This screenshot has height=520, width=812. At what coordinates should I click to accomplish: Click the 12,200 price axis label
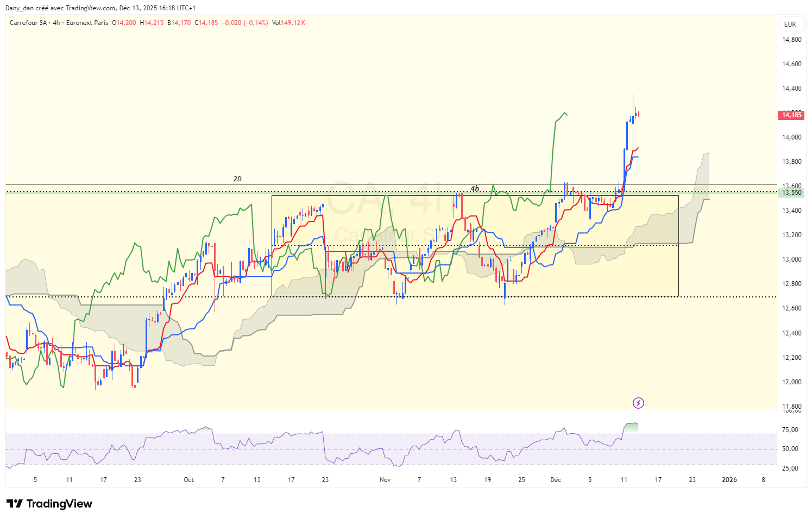click(x=791, y=358)
